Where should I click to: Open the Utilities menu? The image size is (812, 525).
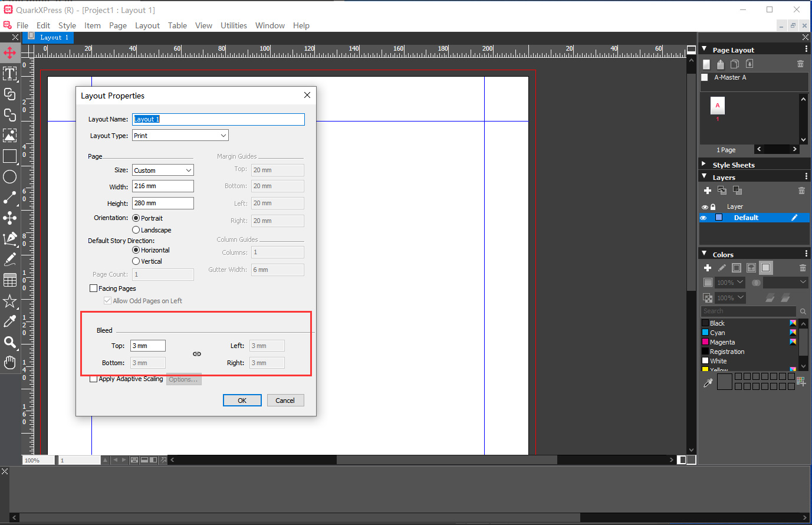pyautogui.click(x=234, y=25)
